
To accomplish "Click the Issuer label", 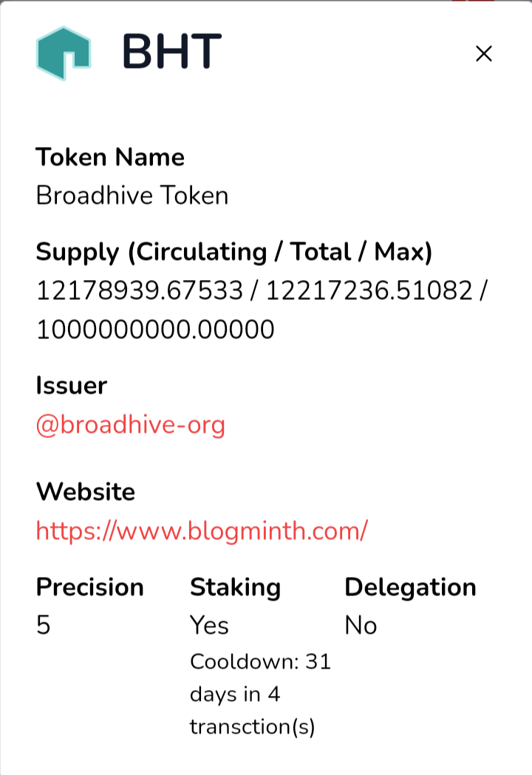I will pyautogui.click(x=72, y=386).
